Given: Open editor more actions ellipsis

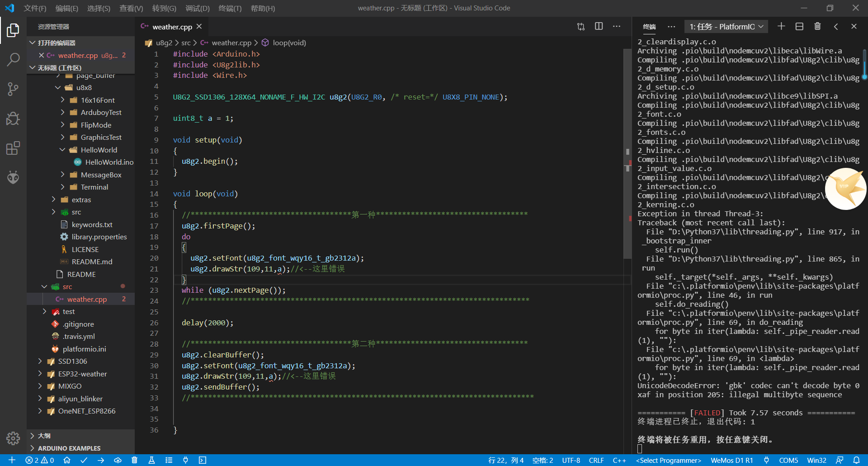Looking at the screenshot, I should [617, 26].
